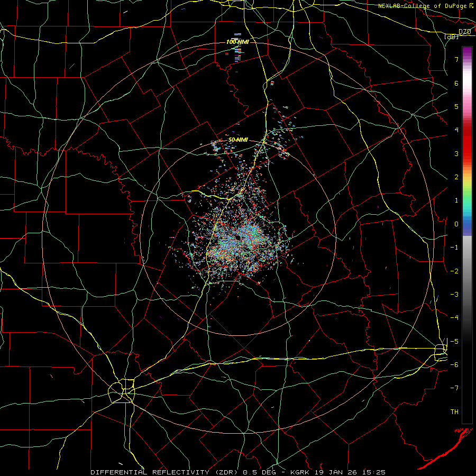Click the scale value -6 label

tap(454, 365)
